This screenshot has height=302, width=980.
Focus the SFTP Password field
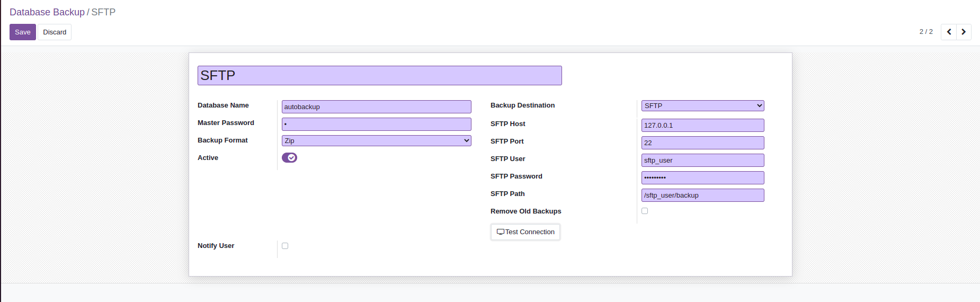point(702,178)
